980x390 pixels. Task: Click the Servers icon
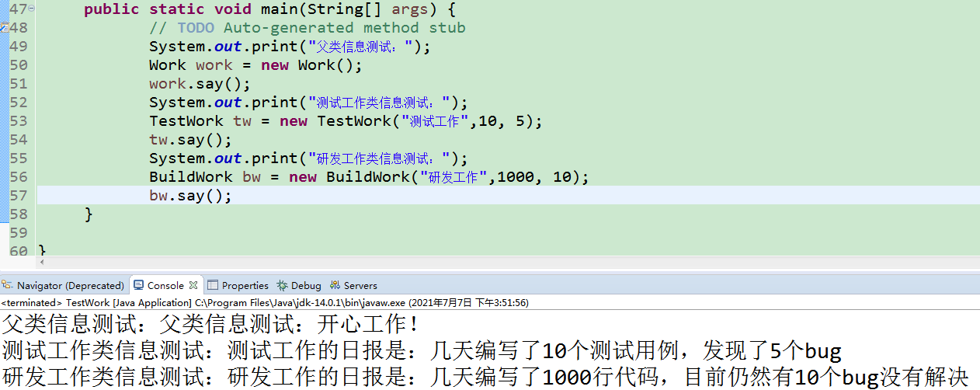pos(335,285)
